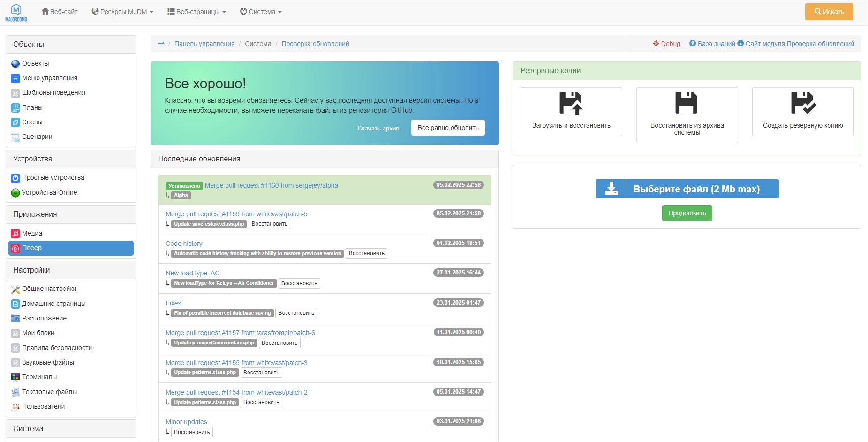Open Merge pull request #1155 link
The width and height of the screenshot is (868, 442).
pyautogui.click(x=236, y=363)
